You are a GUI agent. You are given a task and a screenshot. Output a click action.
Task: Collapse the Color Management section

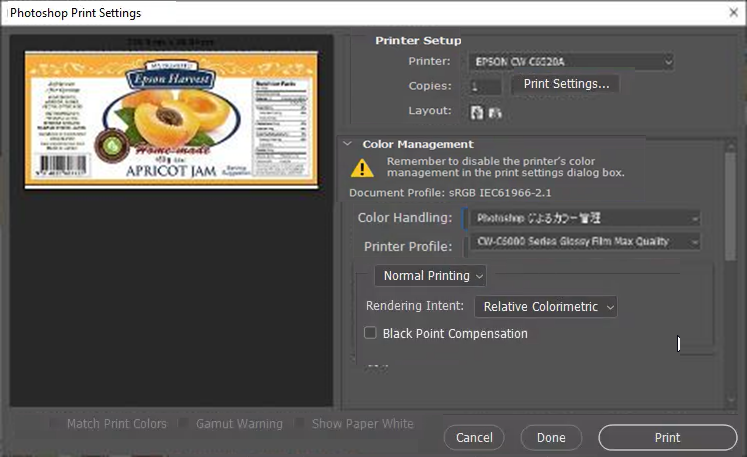(x=348, y=144)
